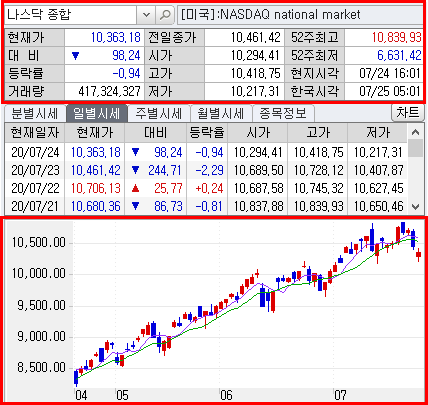Expand the index name dropdown arrow
Screen dimensions: 428x405
pyautogui.click(x=146, y=15)
